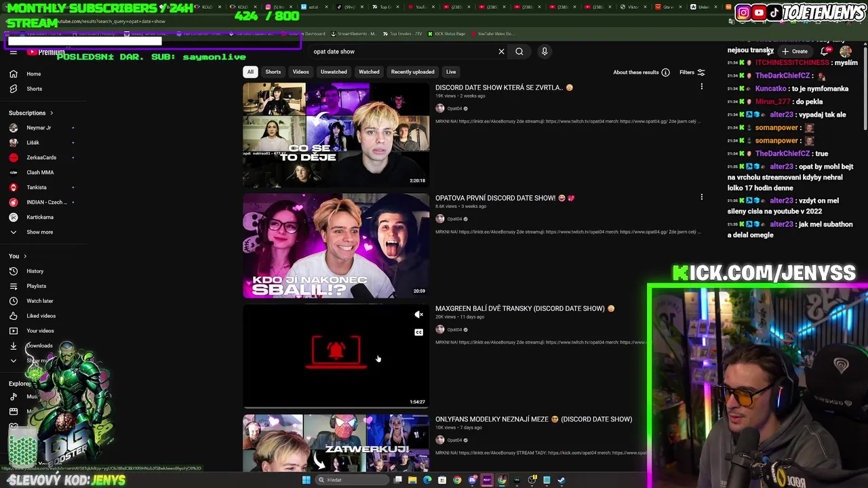The height and width of the screenshot is (488, 868).
Task: Open the Create button menu
Action: point(795,52)
